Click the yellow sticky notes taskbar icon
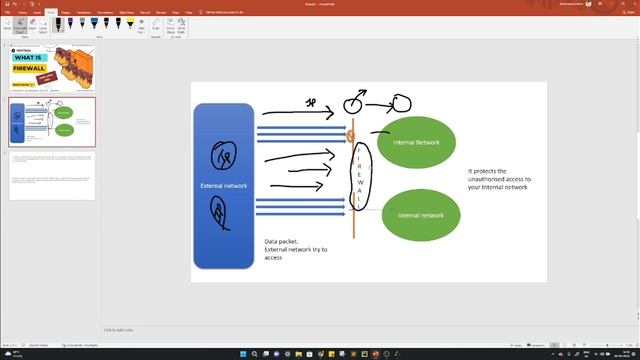The height and width of the screenshot is (360, 640). (x=331, y=354)
